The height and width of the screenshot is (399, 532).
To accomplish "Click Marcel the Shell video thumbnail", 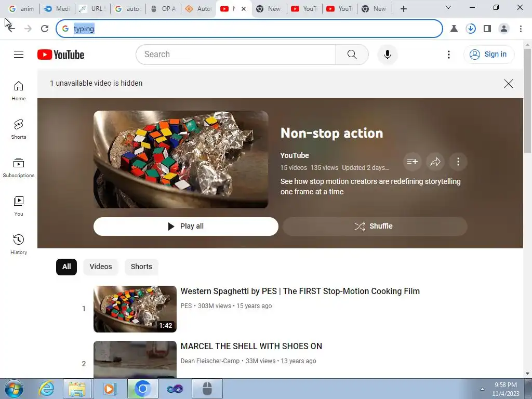I will [135, 360].
